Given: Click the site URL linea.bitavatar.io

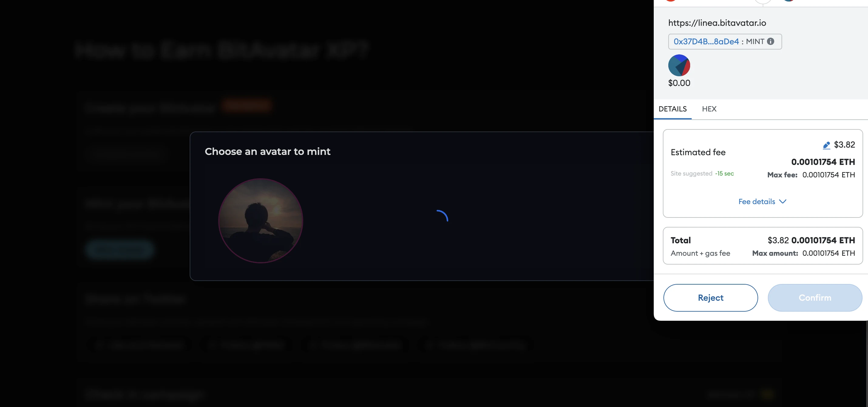Looking at the screenshot, I should coord(717,23).
